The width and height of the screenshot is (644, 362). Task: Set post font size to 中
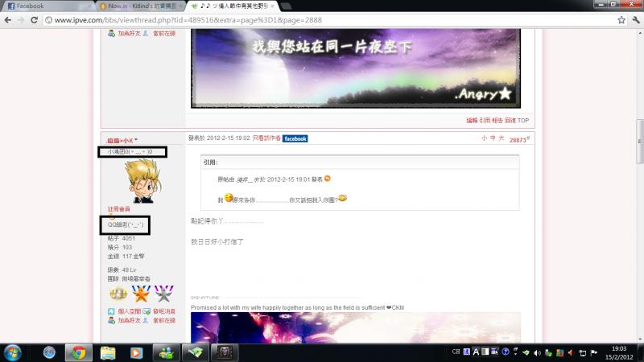[493, 138]
